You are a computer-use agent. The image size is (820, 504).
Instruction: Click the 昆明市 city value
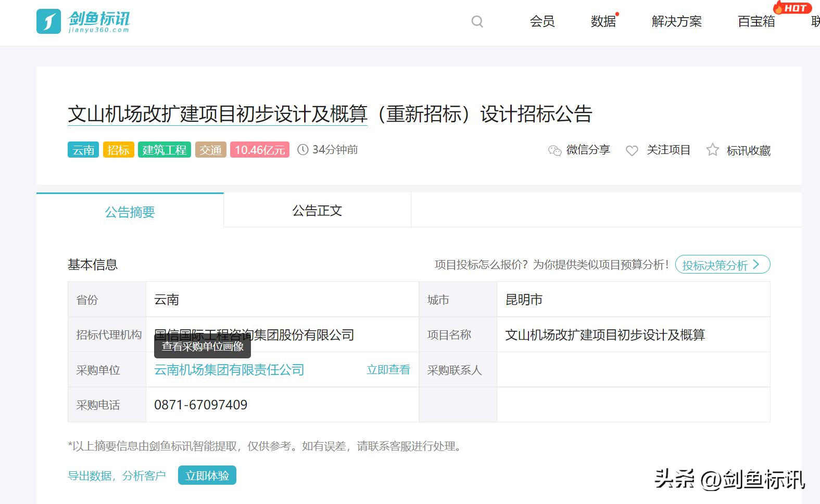(x=524, y=300)
